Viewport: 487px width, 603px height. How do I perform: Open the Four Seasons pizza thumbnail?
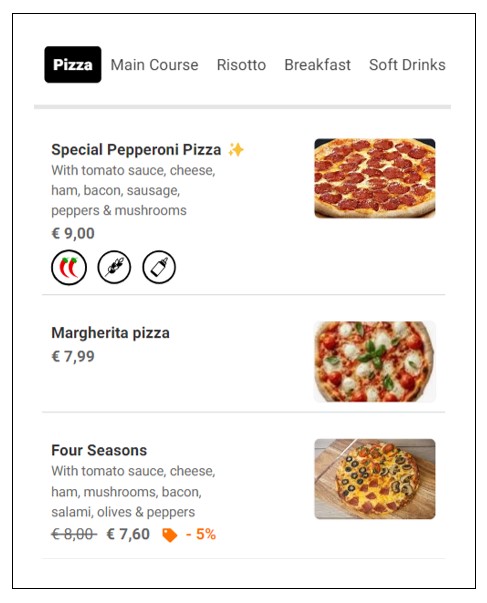point(375,479)
